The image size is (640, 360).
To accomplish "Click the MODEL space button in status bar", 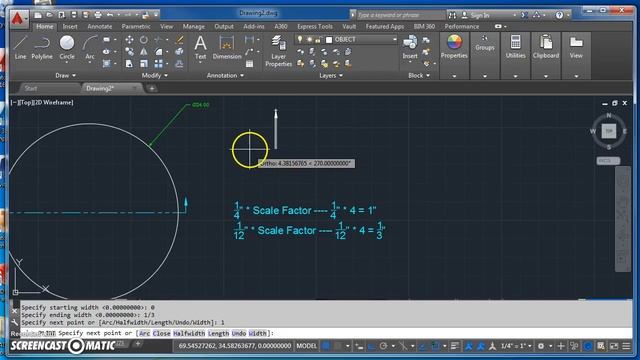I will tap(307, 346).
